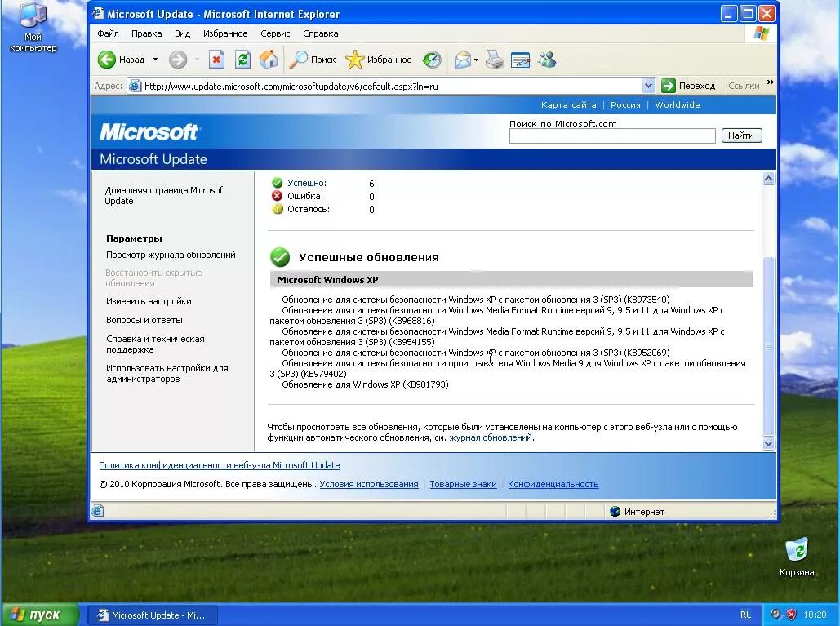Click update entry text KB981793
The image size is (840, 626).
click(x=365, y=384)
